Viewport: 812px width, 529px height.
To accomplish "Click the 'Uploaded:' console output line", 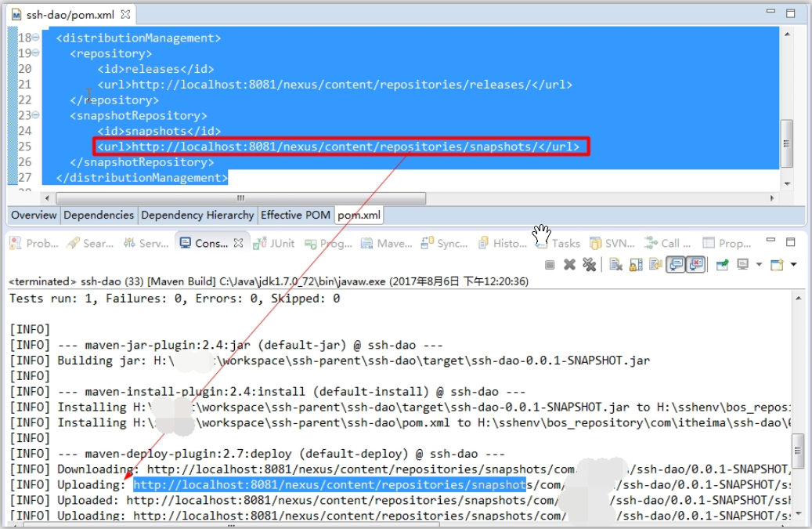I will click(x=400, y=501).
